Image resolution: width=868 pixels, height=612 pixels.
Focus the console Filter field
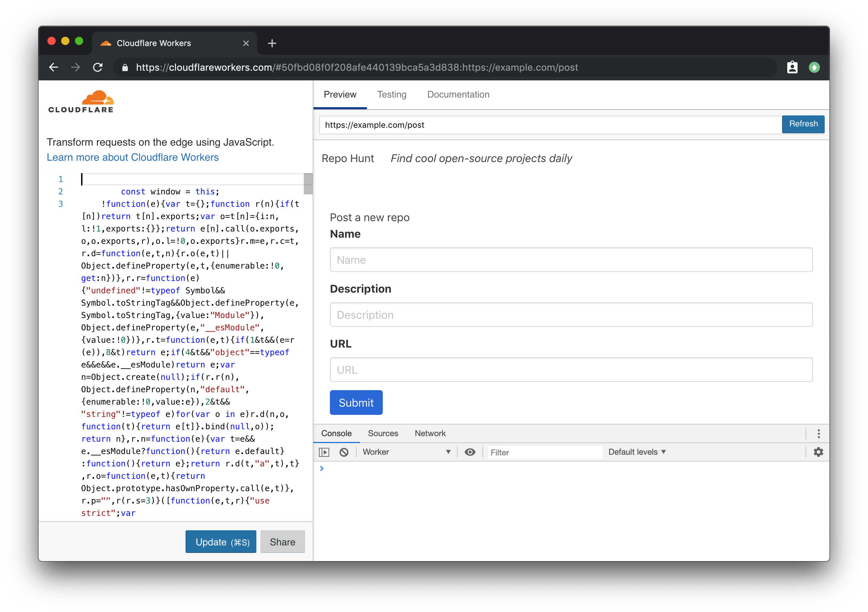point(544,452)
